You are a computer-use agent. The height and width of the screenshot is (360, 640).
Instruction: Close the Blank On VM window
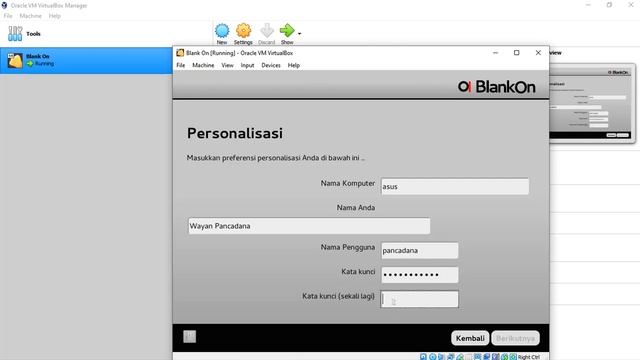tap(538, 53)
